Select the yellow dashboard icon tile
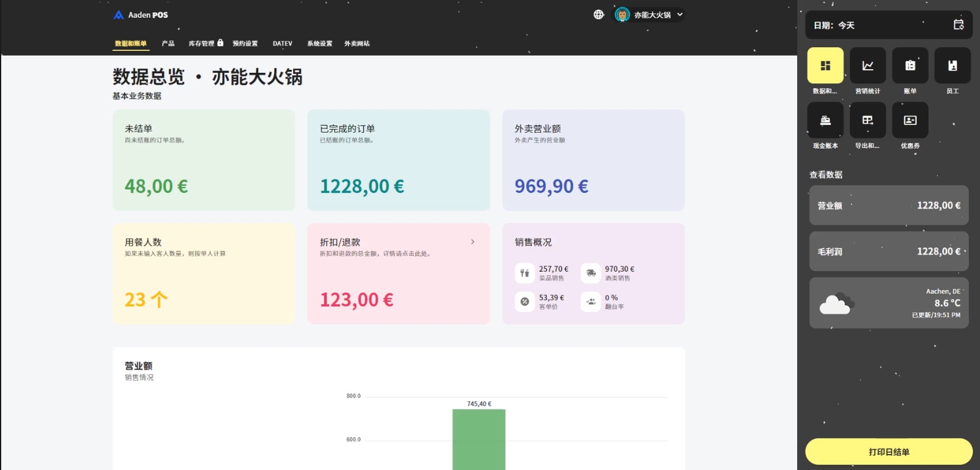This screenshot has height=470, width=980. pyautogui.click(x=825, y=65)
